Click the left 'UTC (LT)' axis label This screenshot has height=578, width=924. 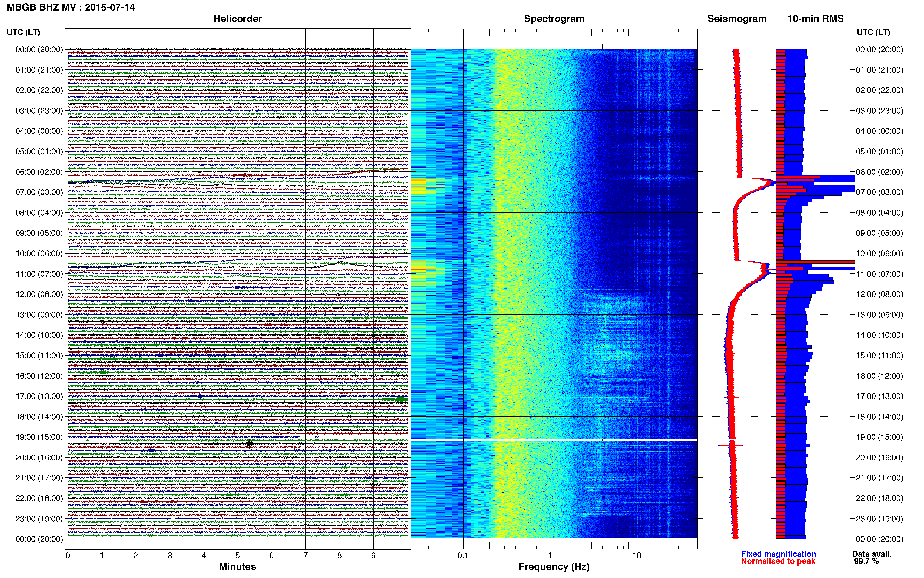coord(23,32)
